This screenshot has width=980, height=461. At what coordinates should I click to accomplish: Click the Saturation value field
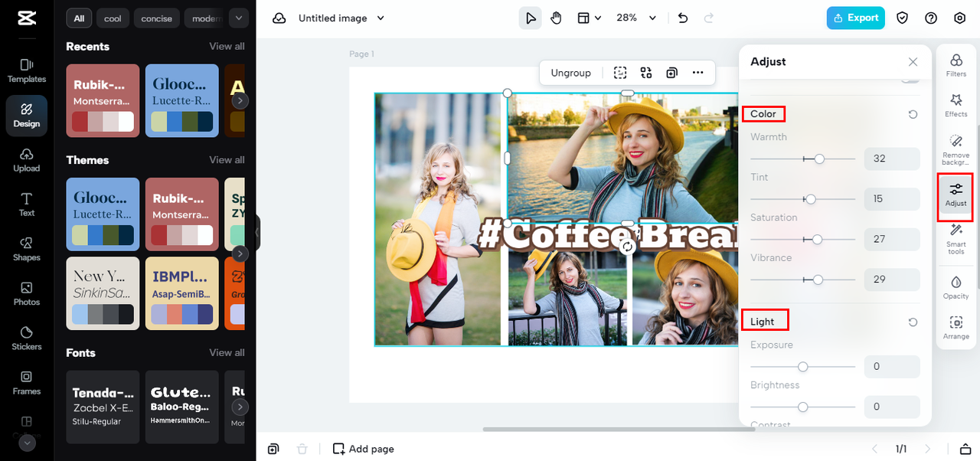point(891,239)
